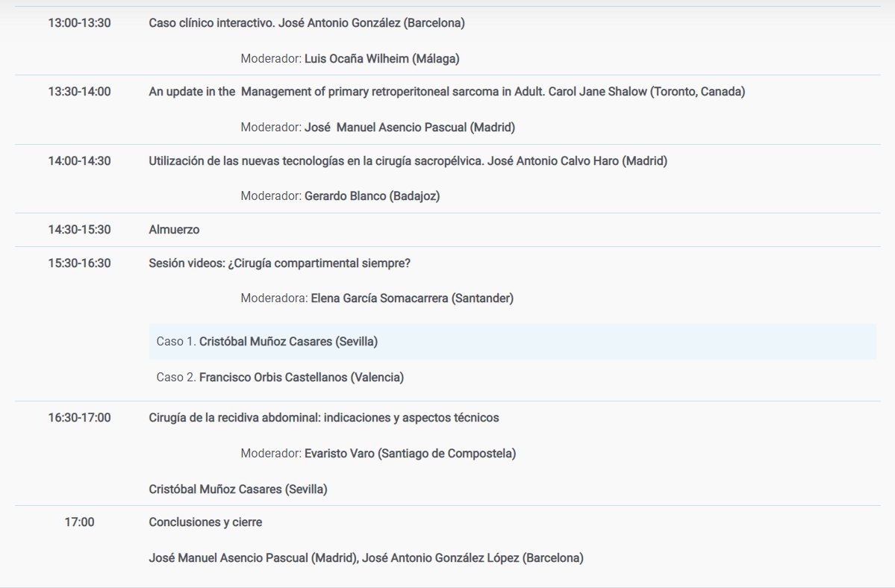The height and width of the screenshot is (588, 895).
Task: Select the 17:00 time entry
Action: (79, 522)
